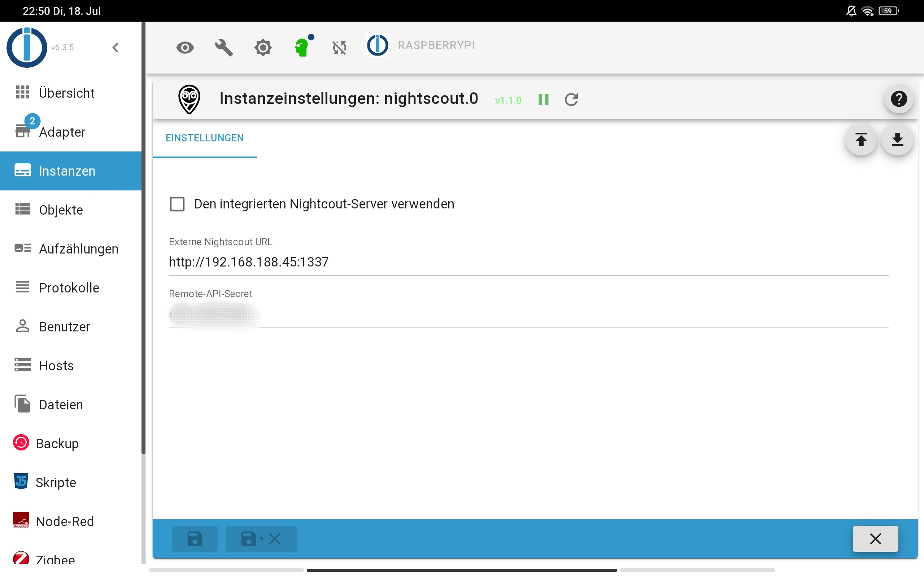The image size is (924, 577).
Task: Switch to the EINSTELLUNGEN tab
Action: point(205,138)
